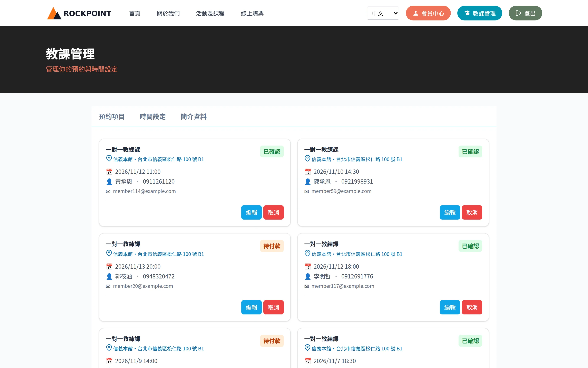Click phone number 0921998931
Screen dimensions: 588x368
[357, 182]
